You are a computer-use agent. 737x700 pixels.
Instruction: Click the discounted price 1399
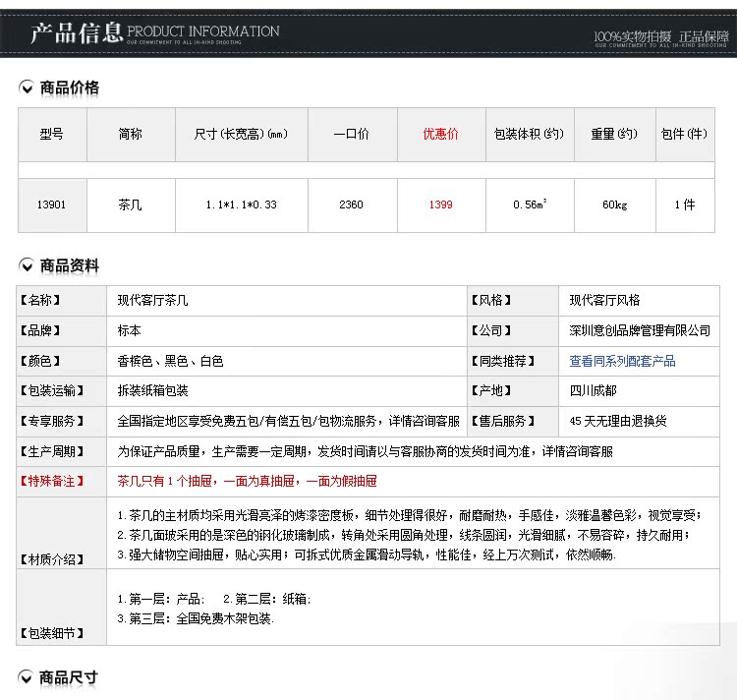(x=440, y=204)
